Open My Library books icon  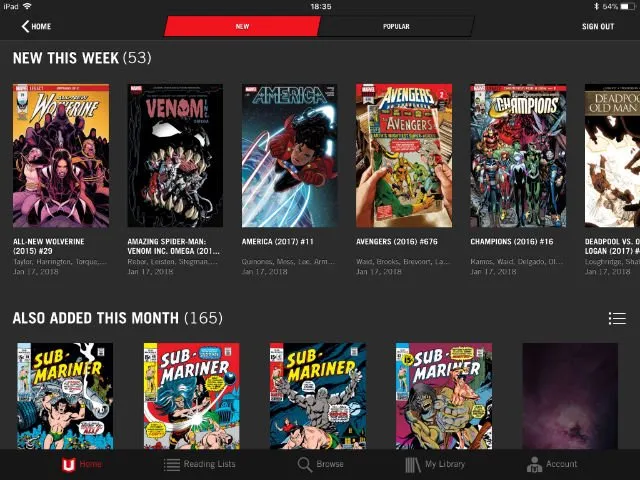[412, 465]
